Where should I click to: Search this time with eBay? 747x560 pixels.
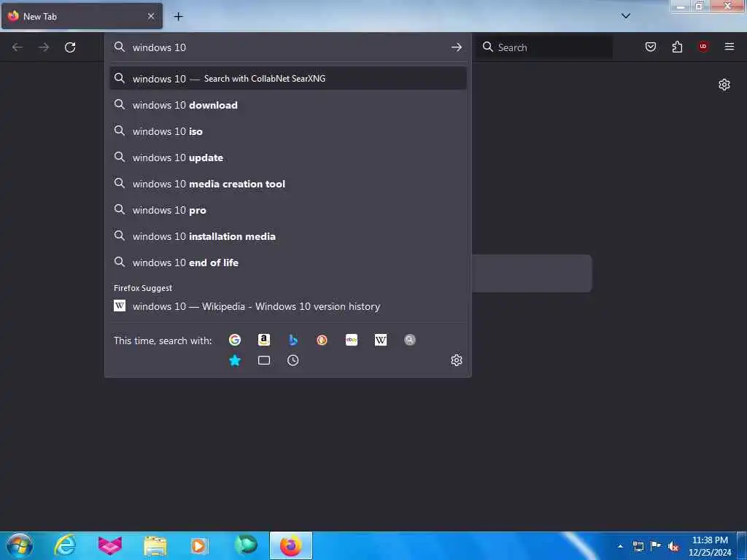352,340
